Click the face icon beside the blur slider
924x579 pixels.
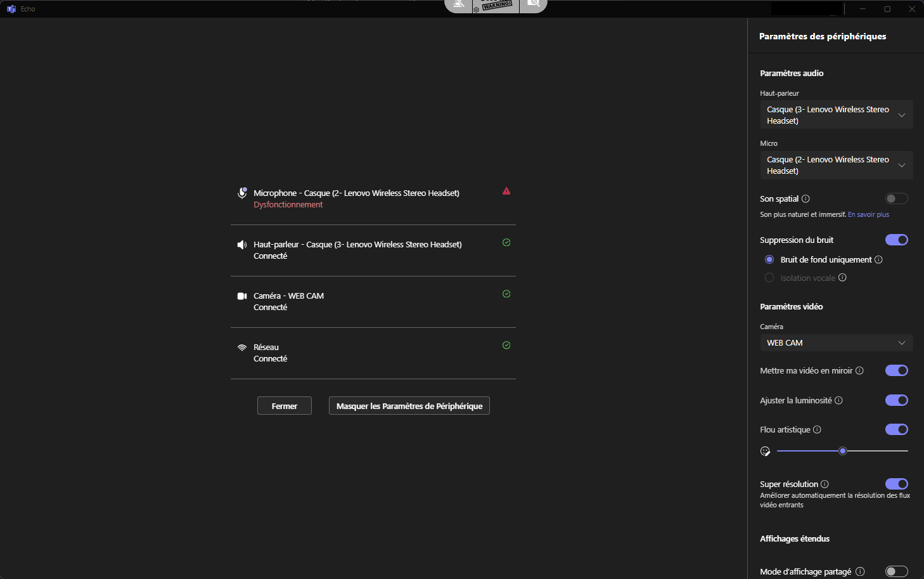coord(765,452)
